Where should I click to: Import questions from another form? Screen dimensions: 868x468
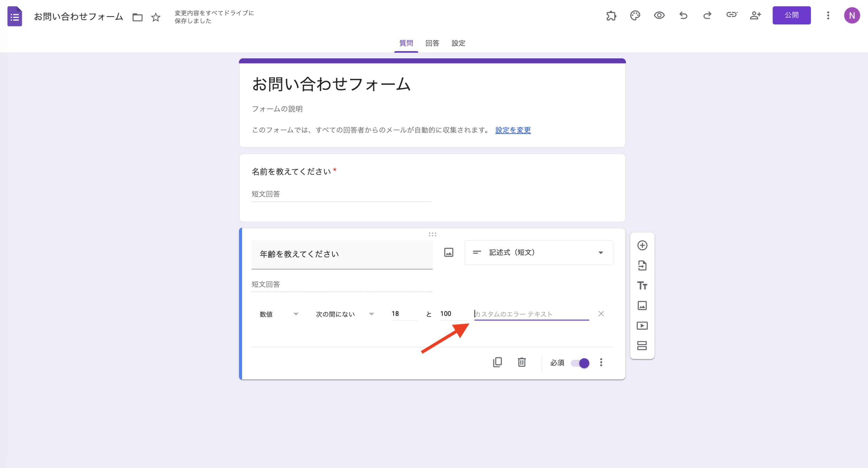(642, 266)
